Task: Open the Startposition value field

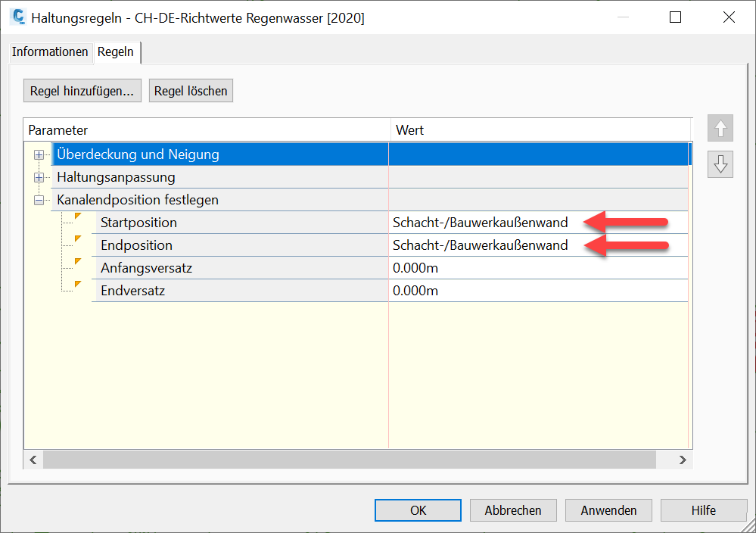Action: pos(480,223)
